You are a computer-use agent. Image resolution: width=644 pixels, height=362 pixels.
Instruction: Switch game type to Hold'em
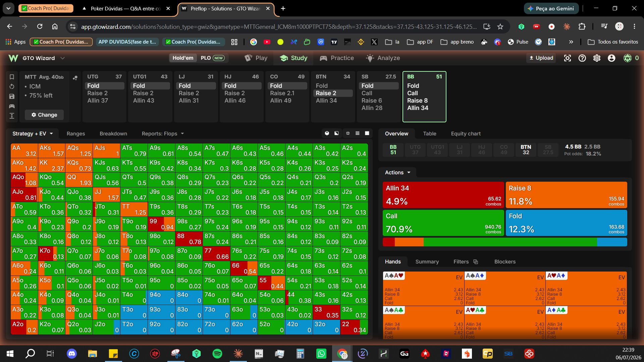pyautogui.click(x=183, y=58)
